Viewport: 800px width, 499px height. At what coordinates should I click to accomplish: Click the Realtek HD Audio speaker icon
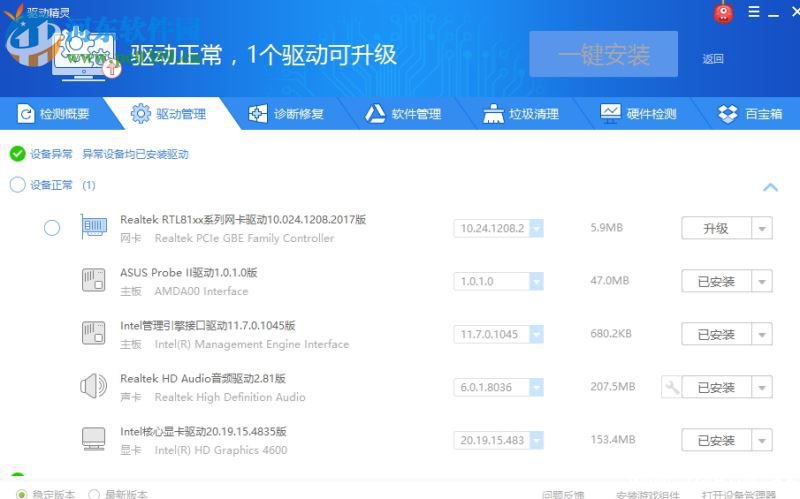pos(94,386)
